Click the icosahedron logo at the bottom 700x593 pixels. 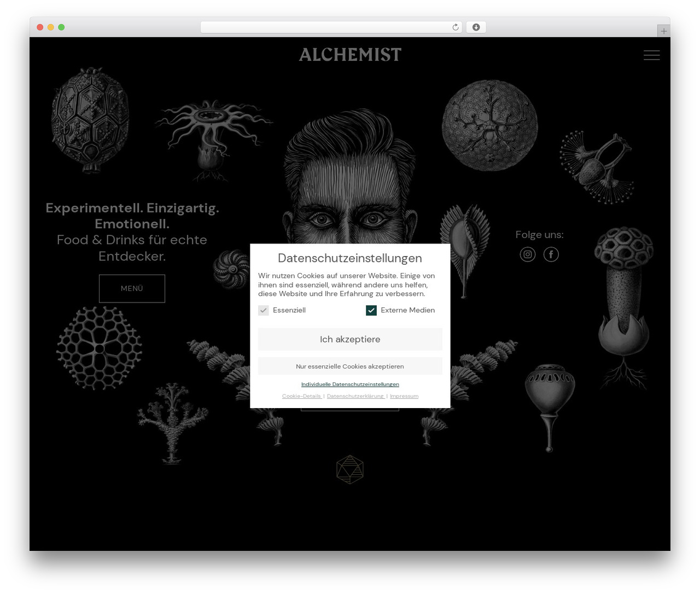[x=350, y=469]
